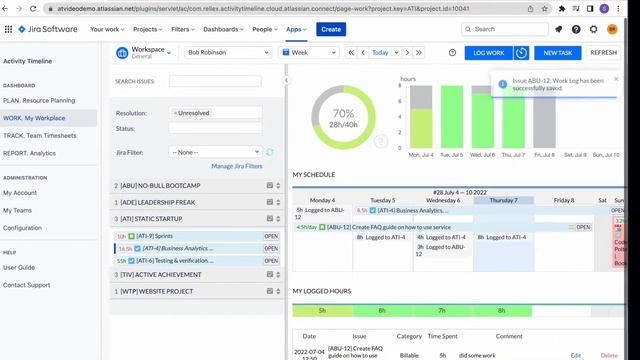
Task: Click the ATI-9 Sprints story icon
Action: coord(131,236)
